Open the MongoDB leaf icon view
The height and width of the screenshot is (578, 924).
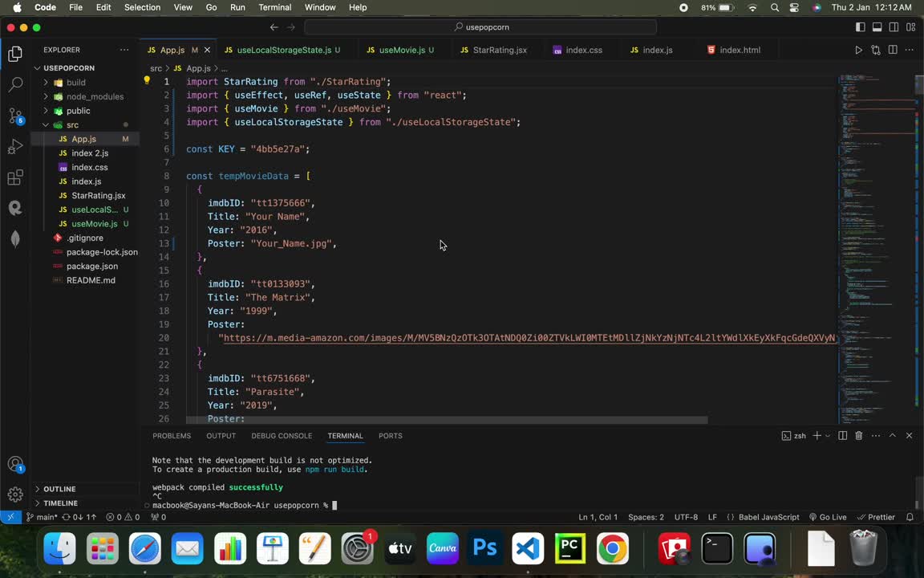click(15, 238)
